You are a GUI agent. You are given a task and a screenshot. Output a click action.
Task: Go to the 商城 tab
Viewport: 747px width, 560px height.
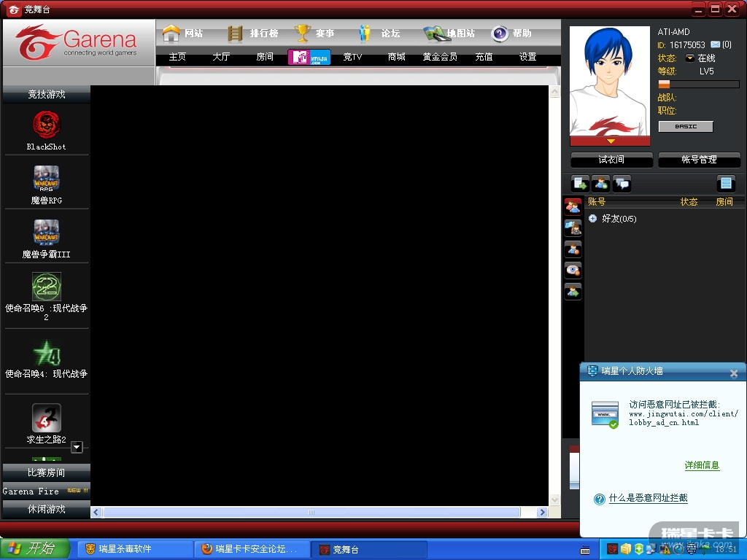pos(396,57)
